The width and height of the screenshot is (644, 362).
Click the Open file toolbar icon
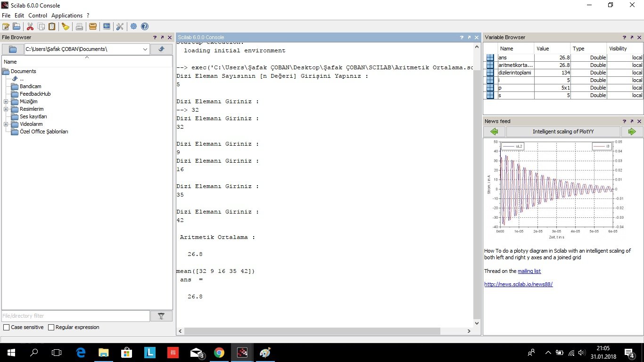pyautogui.click(x=17, y=26)
